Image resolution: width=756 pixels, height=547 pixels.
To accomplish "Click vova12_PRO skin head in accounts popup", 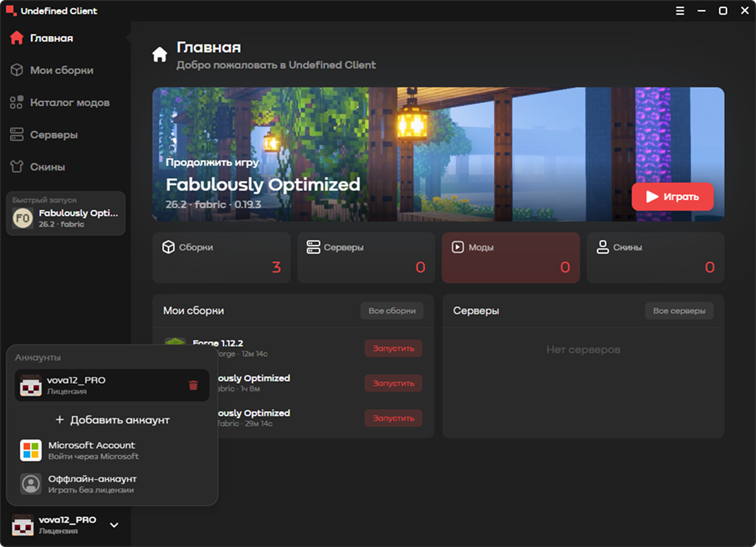I will click(x=31, y=385).
